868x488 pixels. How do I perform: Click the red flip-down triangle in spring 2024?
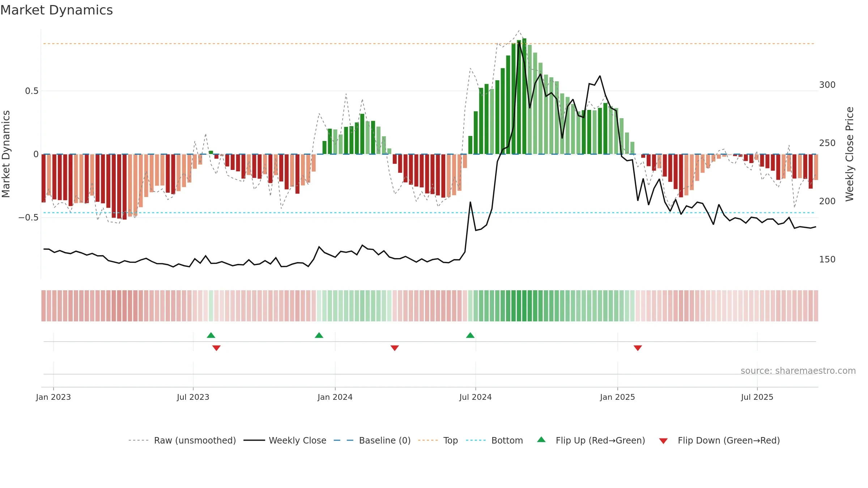(x=395, y=348)
